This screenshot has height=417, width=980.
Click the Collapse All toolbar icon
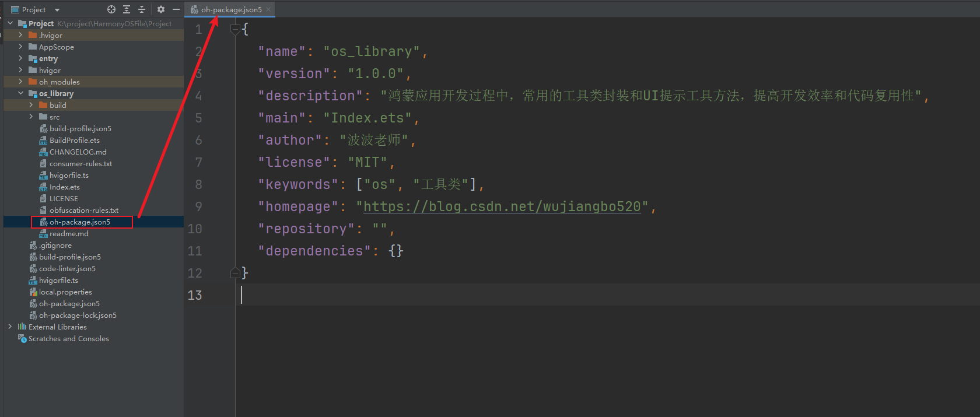point(142,9)
